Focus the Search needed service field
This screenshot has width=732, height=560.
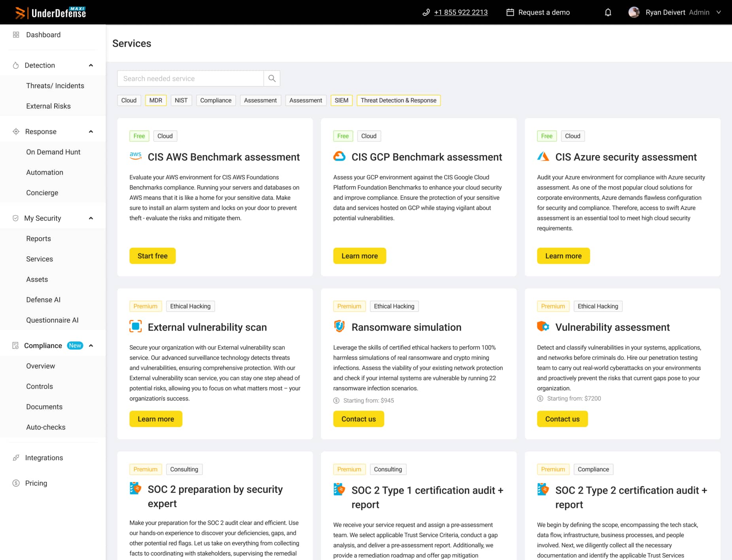click(191, 78)
